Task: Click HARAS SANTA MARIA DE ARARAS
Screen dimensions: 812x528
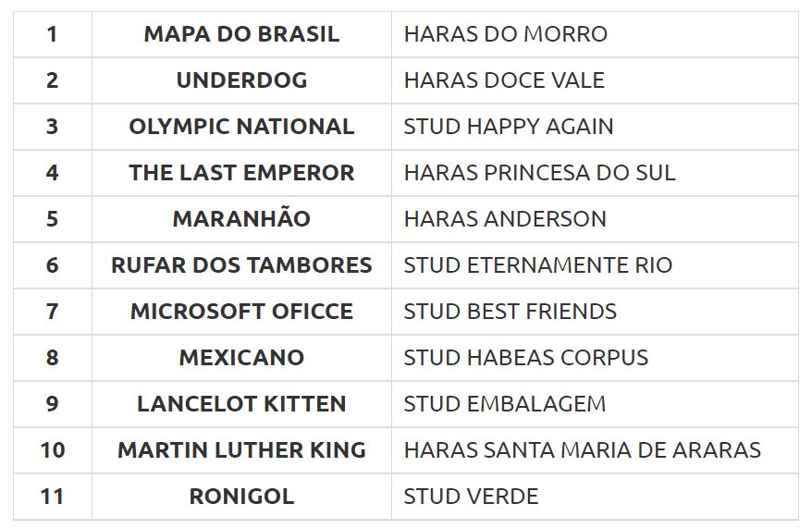Action: click(583, 449)
